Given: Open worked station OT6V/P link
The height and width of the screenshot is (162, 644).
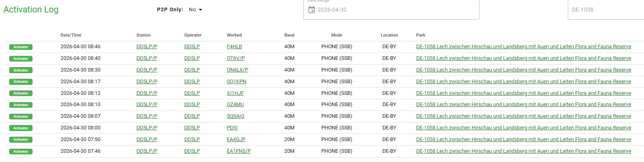Looking at the screenshot, I should [x=236, y=58].
